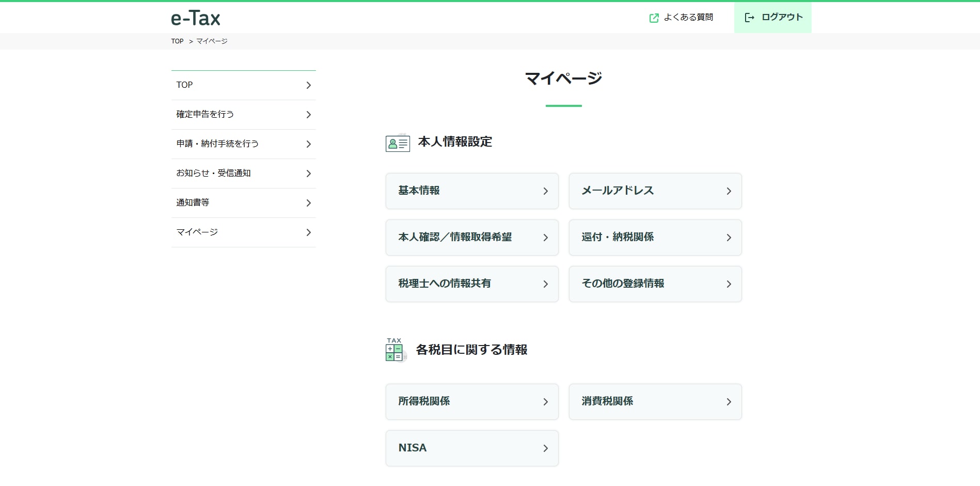Image resolution: width=980 pixels, height=486 pixels.
Task: Open the 基本情報 card
Action: coord(472,191)
